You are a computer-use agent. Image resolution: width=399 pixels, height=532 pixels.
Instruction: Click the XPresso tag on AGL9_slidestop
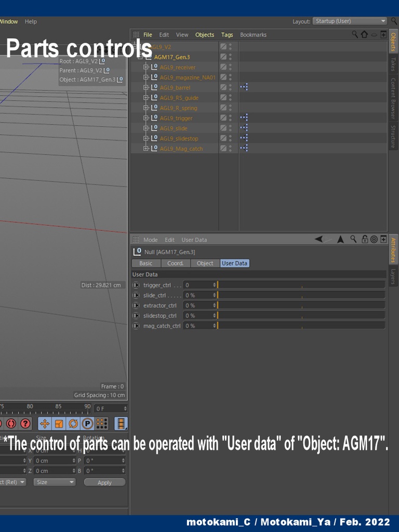pyautogui.click(x=244, y=138)
